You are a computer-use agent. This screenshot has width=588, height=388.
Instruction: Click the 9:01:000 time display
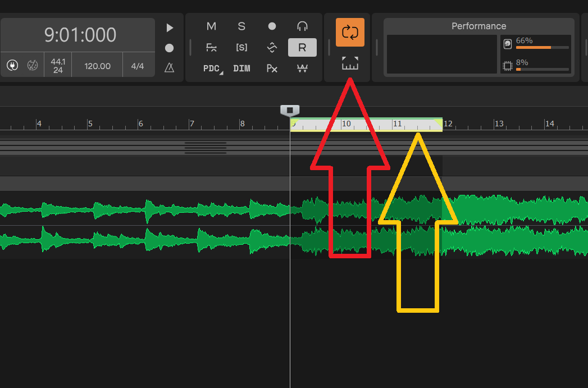click(80, 35)
